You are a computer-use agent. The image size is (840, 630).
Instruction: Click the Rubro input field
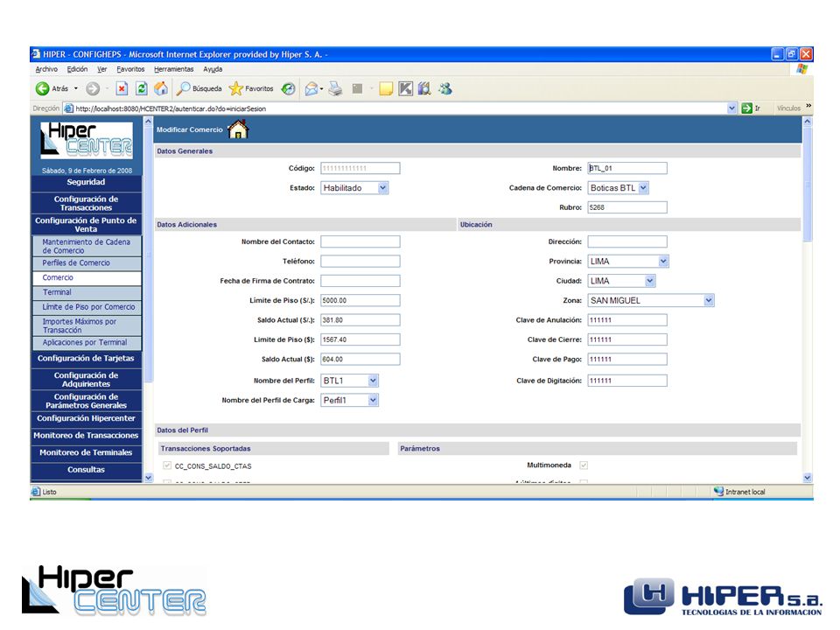pyautogui.click(x=627, y=207)
